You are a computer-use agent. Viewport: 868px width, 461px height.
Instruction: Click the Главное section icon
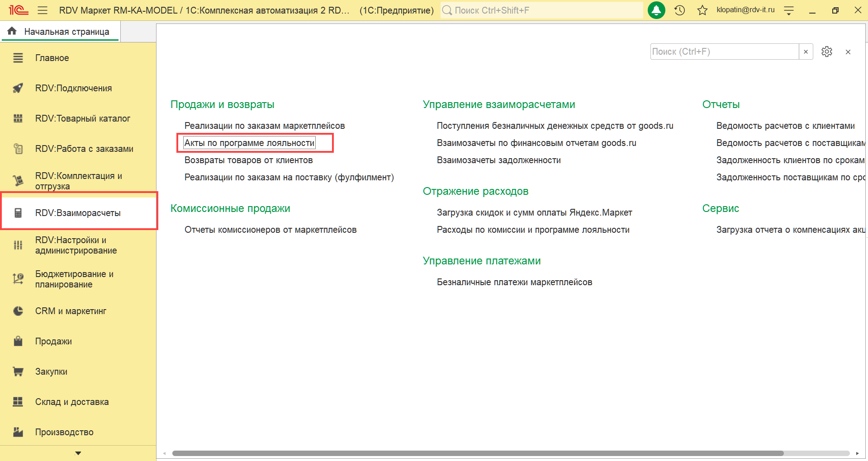click(x=18, y=58)
